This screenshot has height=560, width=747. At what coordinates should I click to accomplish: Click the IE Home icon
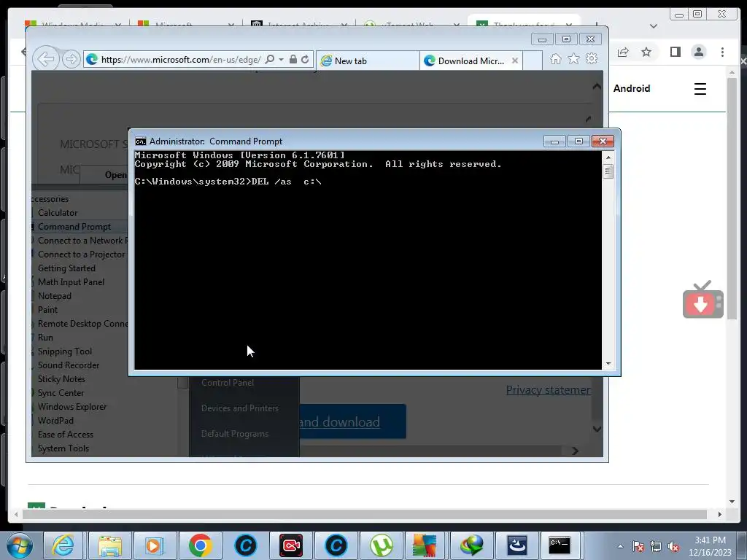(555, 58)
